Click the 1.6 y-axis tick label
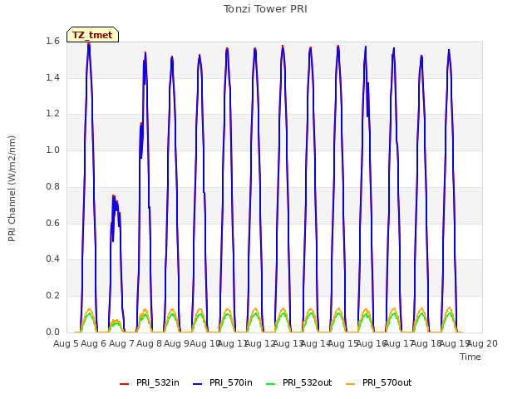The width and height of the screenshot is (532, 399). [52, 42]
